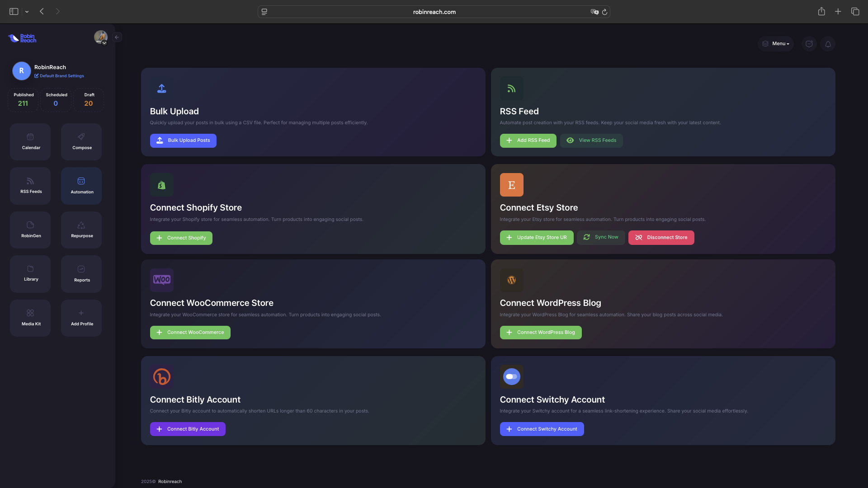Image resolution: width=868 pixels, height=488 pixels.
Task: Open the user avatar dropdown
Action: pyautogui.click(x=101, y=38)
